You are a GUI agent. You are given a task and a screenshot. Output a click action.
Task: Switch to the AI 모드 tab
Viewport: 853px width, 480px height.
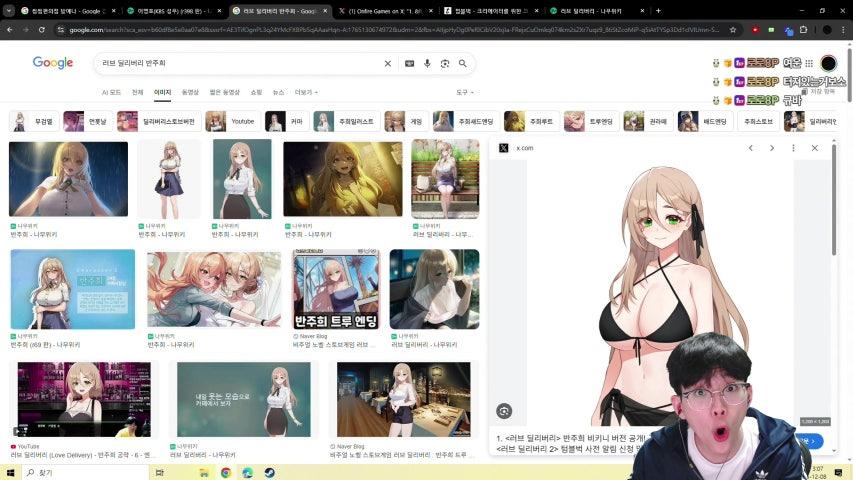[x=112, y=93]
